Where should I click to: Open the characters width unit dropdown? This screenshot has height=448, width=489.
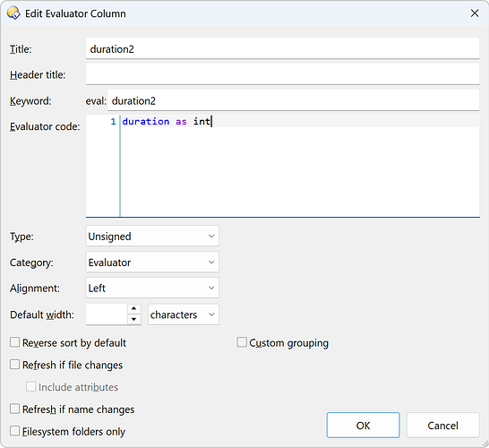point(184,314)
